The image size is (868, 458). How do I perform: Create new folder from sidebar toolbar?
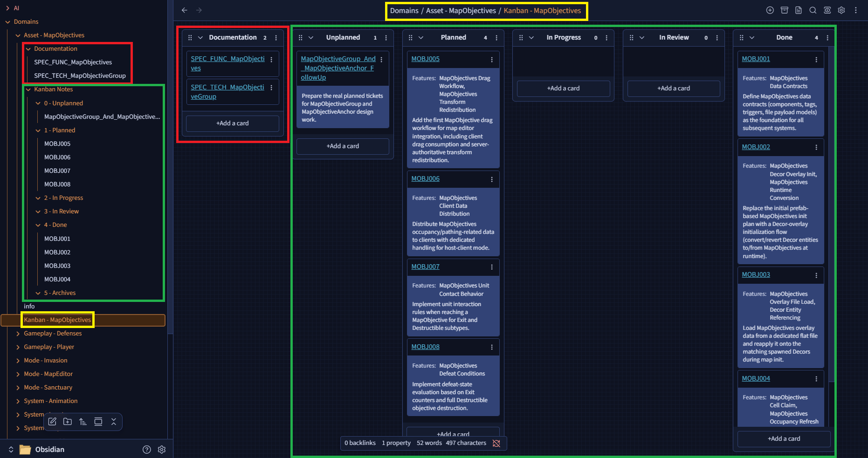68,422
